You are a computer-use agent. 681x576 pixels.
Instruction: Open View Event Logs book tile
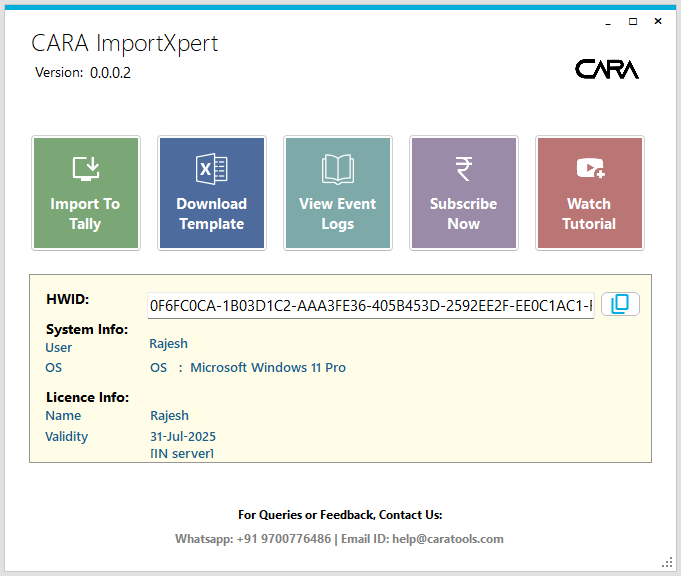[337, 193]
